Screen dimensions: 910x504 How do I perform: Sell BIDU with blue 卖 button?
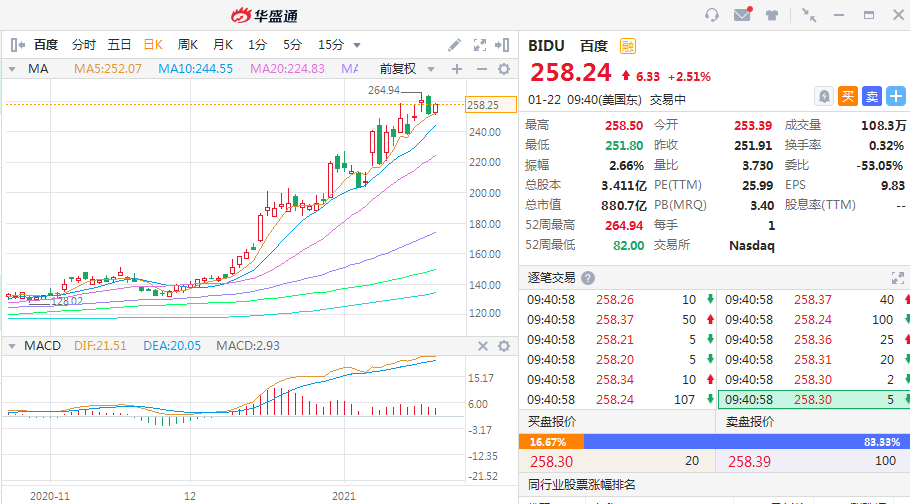872,96
